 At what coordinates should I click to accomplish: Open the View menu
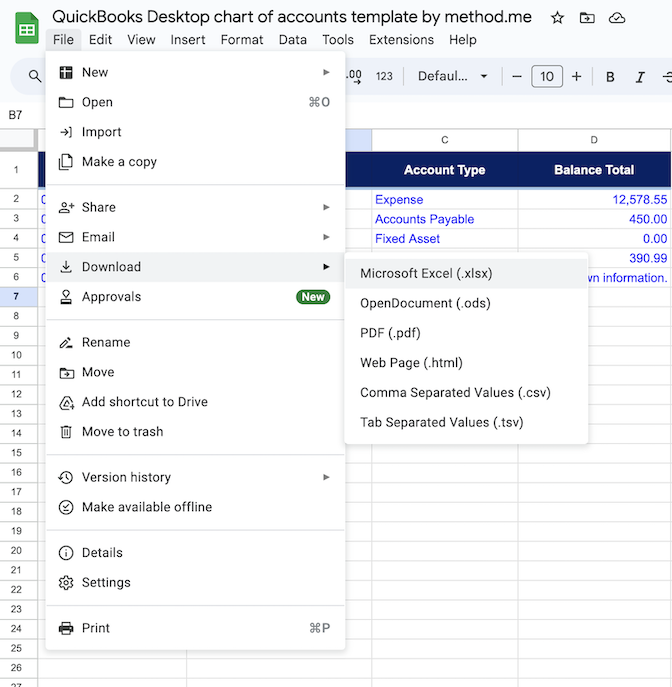141,40
